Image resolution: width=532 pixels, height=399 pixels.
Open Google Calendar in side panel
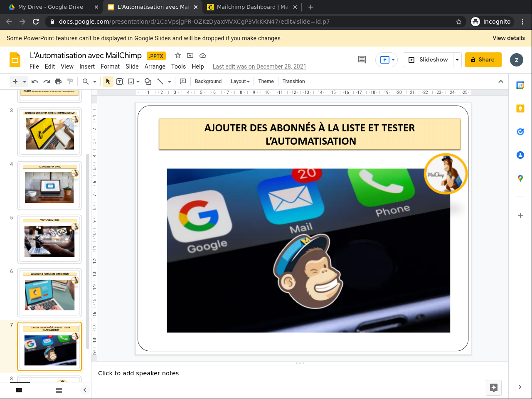(520, 85)
